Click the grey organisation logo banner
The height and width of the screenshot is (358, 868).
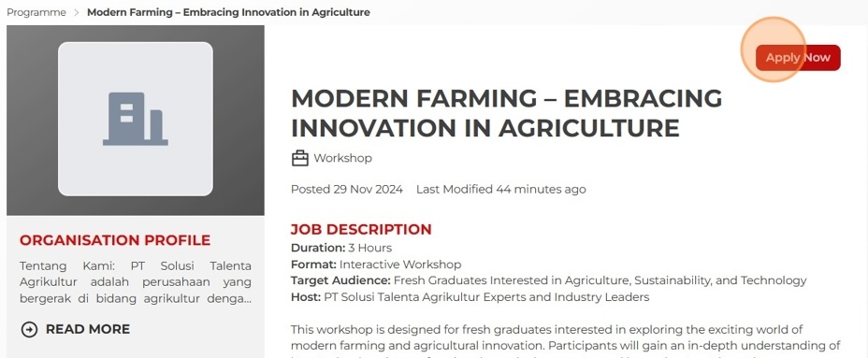coord(135,120)
